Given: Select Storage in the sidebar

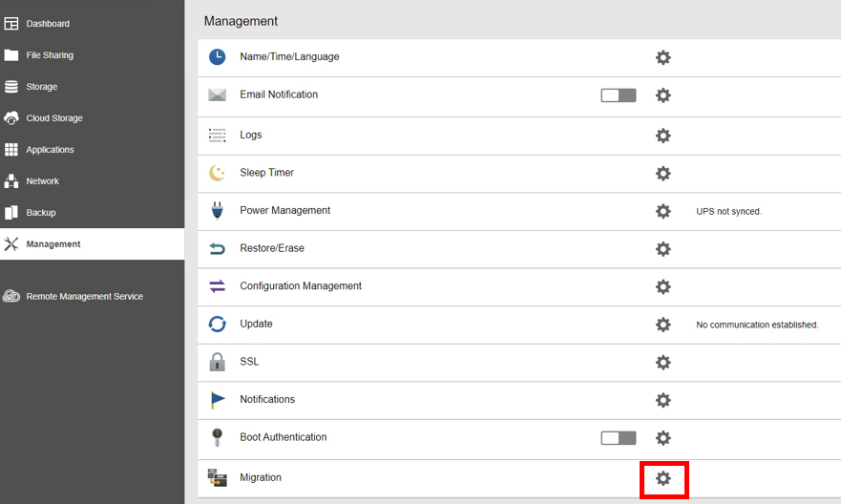Looking at the screenshot, I should (42, 87).
